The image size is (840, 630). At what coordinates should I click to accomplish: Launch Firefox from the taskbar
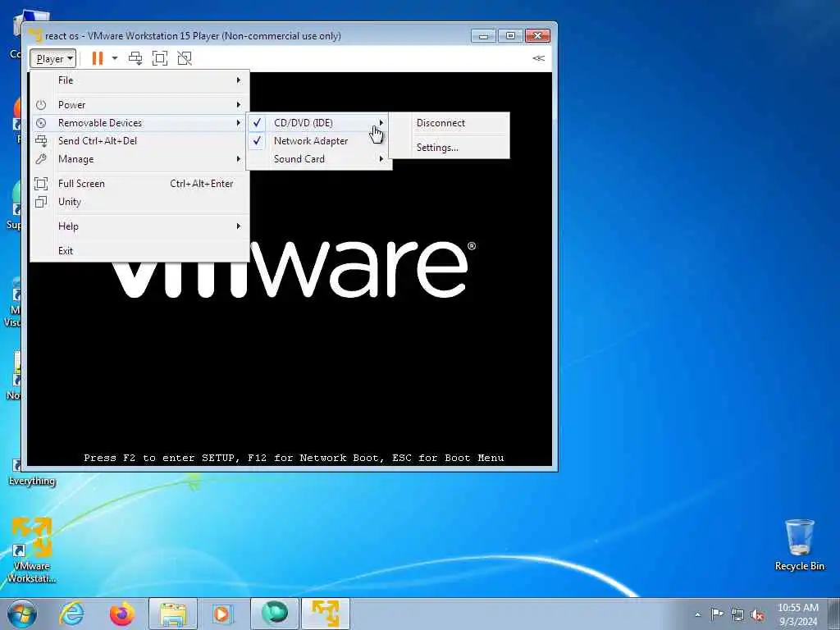click(x=123, y=614)
